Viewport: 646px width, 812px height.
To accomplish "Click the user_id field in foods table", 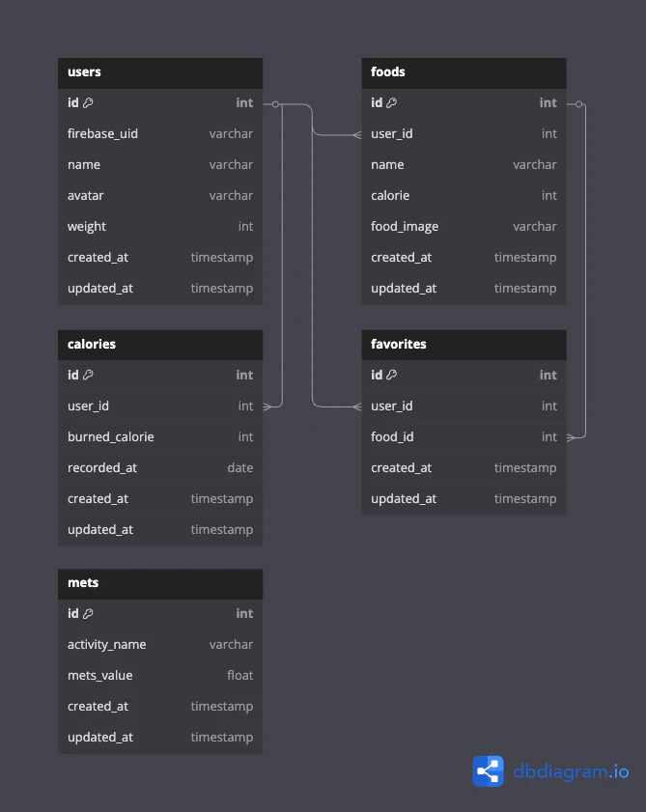I will click(x=463, y=134).
